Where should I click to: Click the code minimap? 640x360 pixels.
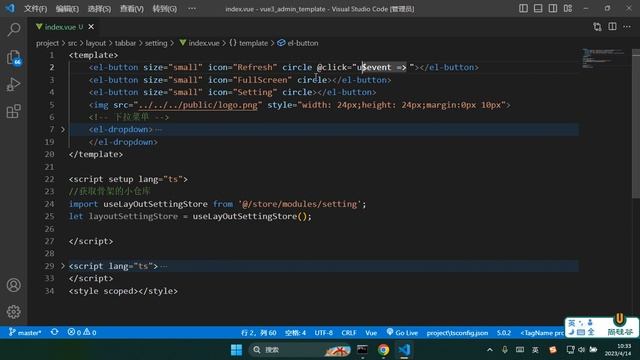pos(604,59)
